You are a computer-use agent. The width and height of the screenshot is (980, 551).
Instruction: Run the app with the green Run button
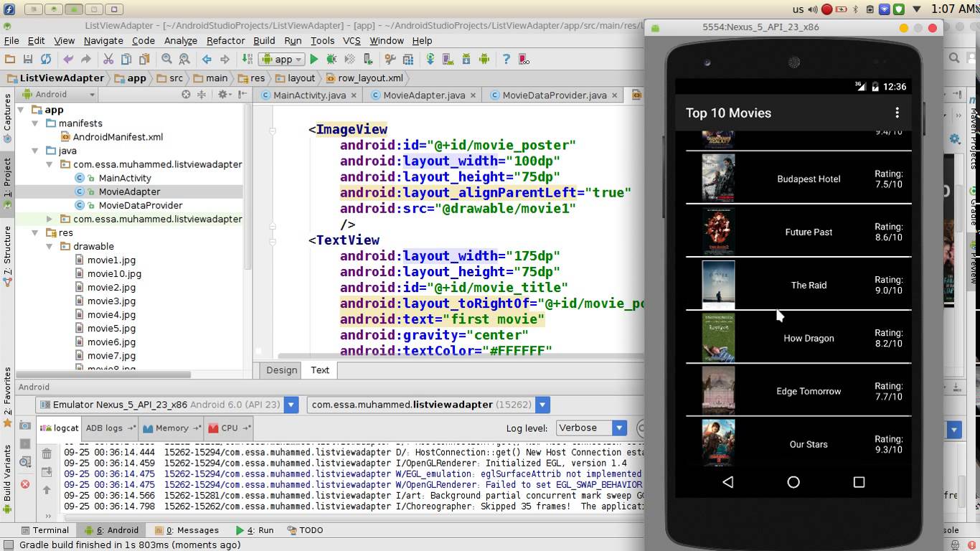pyautogui.click(x=313, y=59)
